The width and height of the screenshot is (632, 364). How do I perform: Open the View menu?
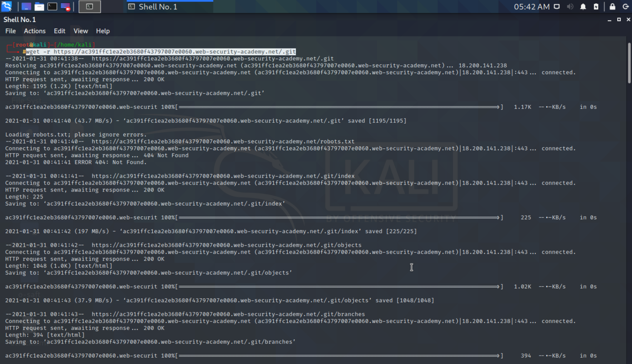coord(81,31)
